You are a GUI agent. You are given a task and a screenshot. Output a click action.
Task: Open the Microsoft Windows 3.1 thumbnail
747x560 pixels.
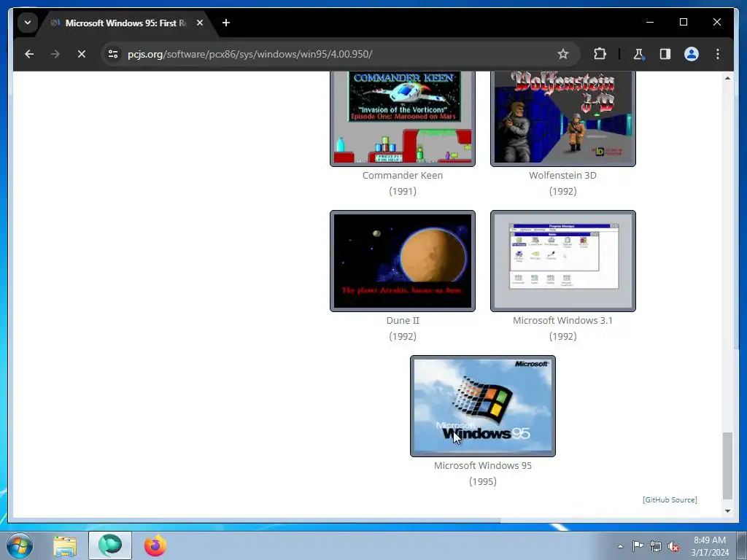562,261
